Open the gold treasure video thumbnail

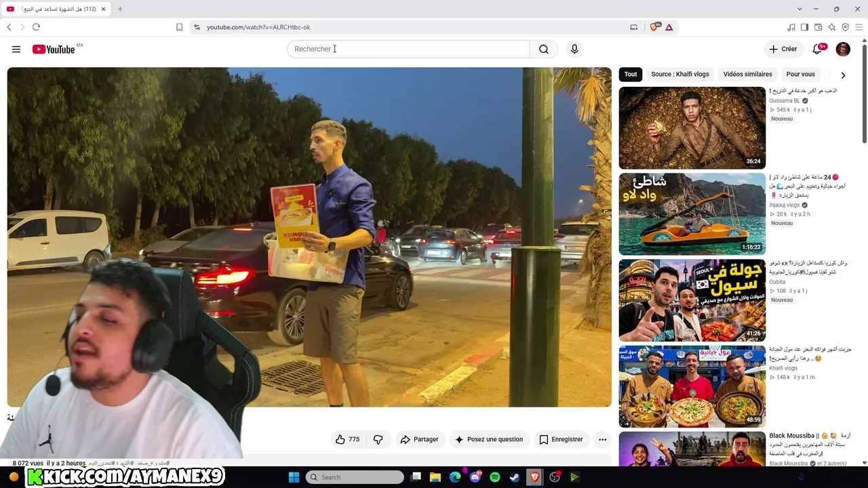(692, 127)
